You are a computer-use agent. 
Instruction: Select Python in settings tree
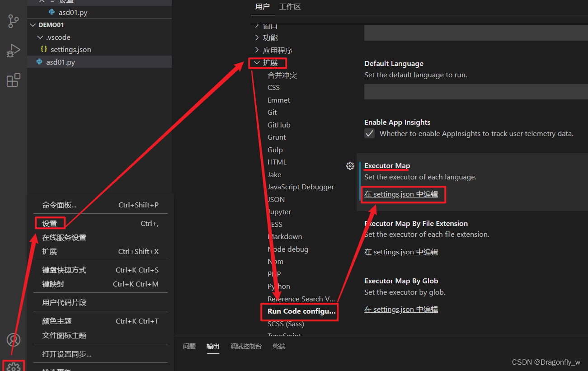click(x=279, y=286)
